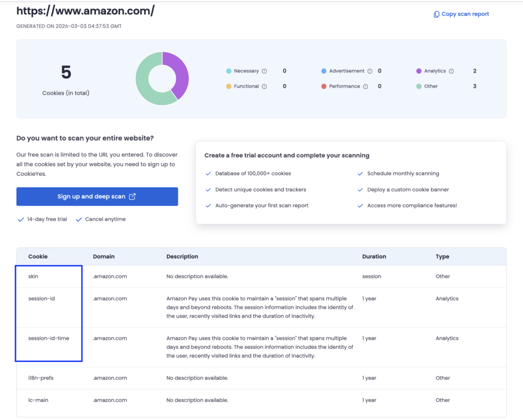The height and width of the screenshot is (420, 523).
Task: Click 'Do you want to scan your entire website?' heading
Action: tap(85, 138)
